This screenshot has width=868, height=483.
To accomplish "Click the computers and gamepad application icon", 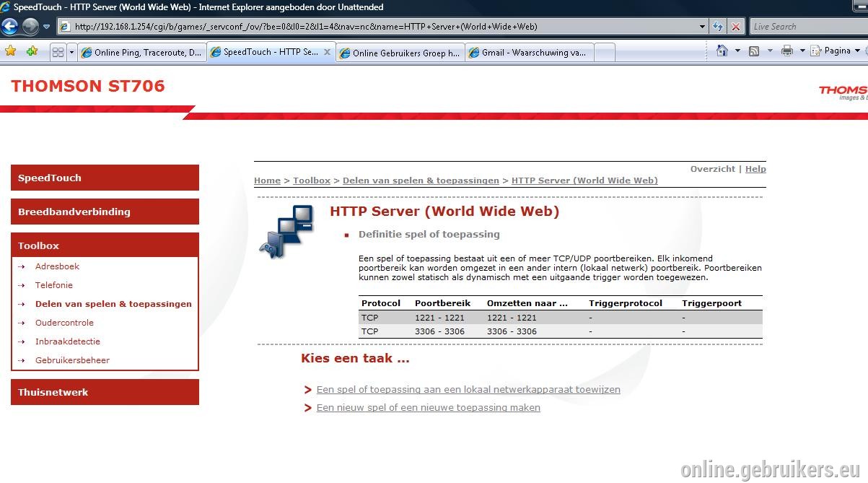I will point(286,231).
